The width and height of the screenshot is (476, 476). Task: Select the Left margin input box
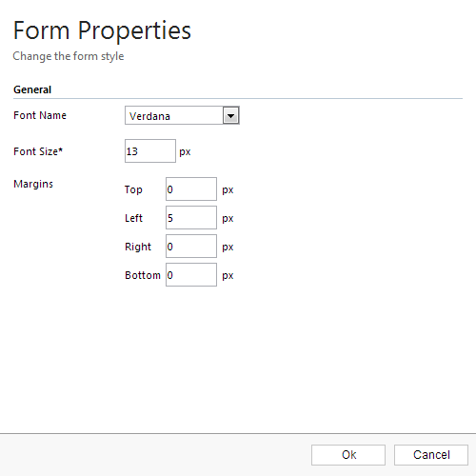click(191, 218)
